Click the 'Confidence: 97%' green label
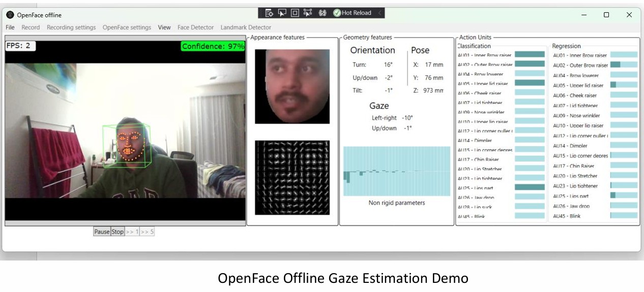Viewport: 644px width, 292px height. pos(213,46)
